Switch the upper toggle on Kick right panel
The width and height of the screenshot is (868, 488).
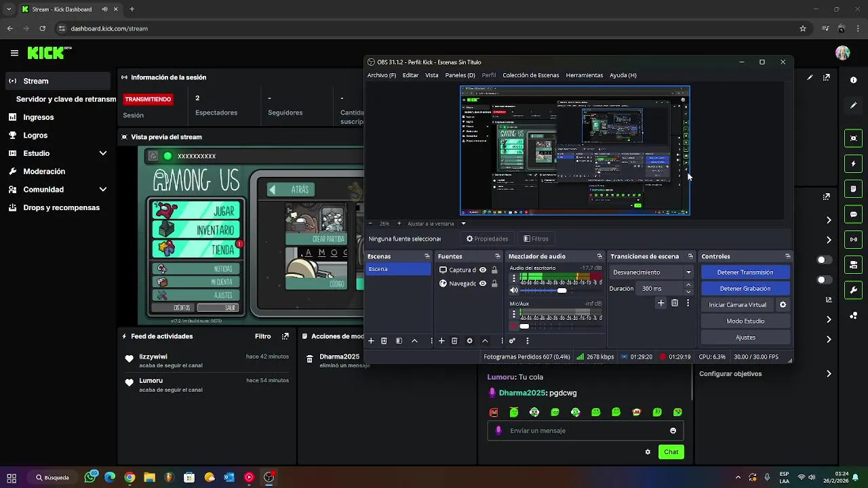tap(825, 260)
